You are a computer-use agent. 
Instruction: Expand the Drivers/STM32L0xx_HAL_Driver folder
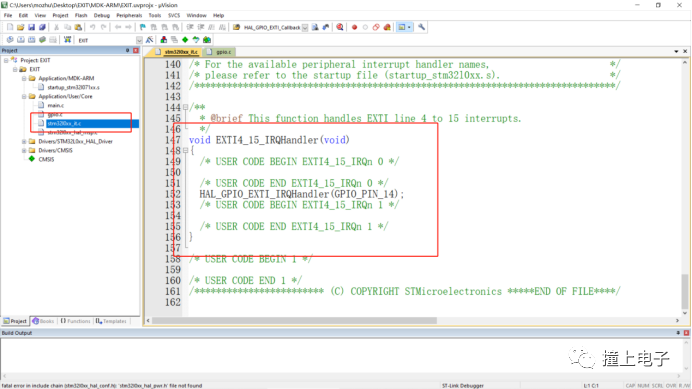click(24, 141)
